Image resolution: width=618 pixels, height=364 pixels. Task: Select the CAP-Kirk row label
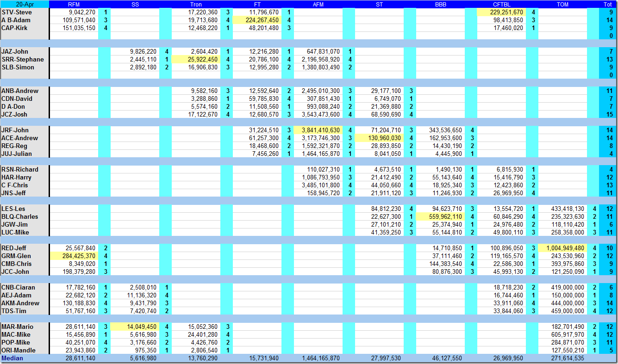tap(25, 28)
